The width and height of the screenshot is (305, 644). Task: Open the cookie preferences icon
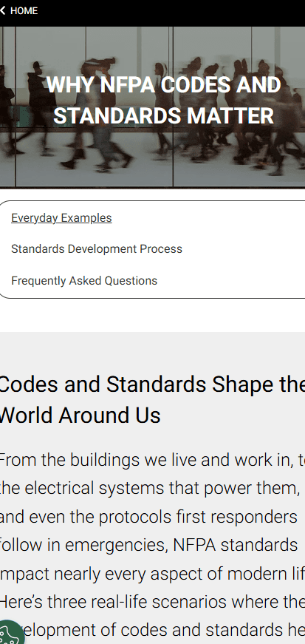coord(11,632)
